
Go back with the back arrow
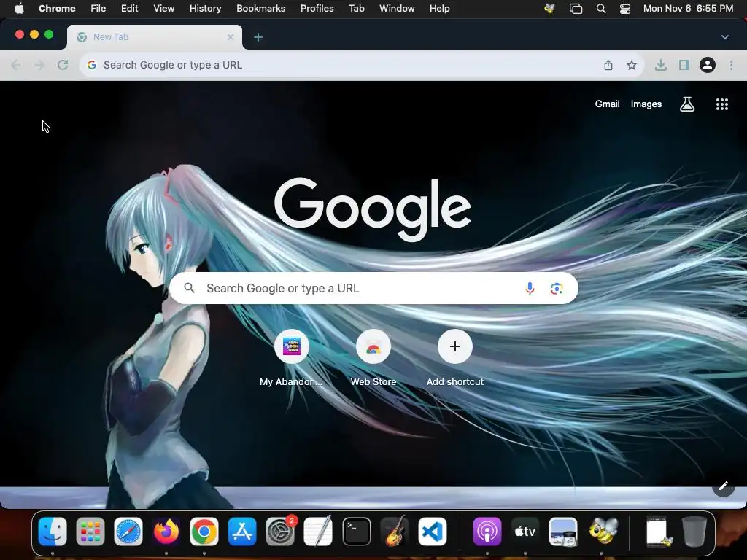click(x=16, y=65)
